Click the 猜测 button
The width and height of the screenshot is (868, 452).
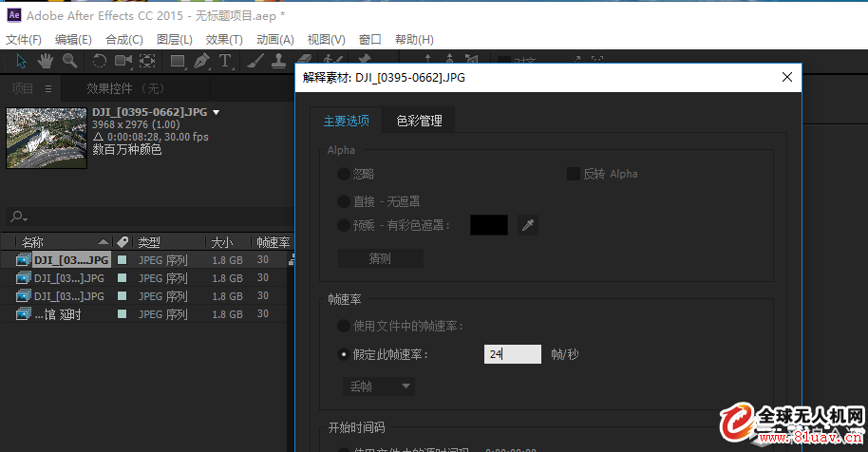pyautogui.click(x=380, y=258)
